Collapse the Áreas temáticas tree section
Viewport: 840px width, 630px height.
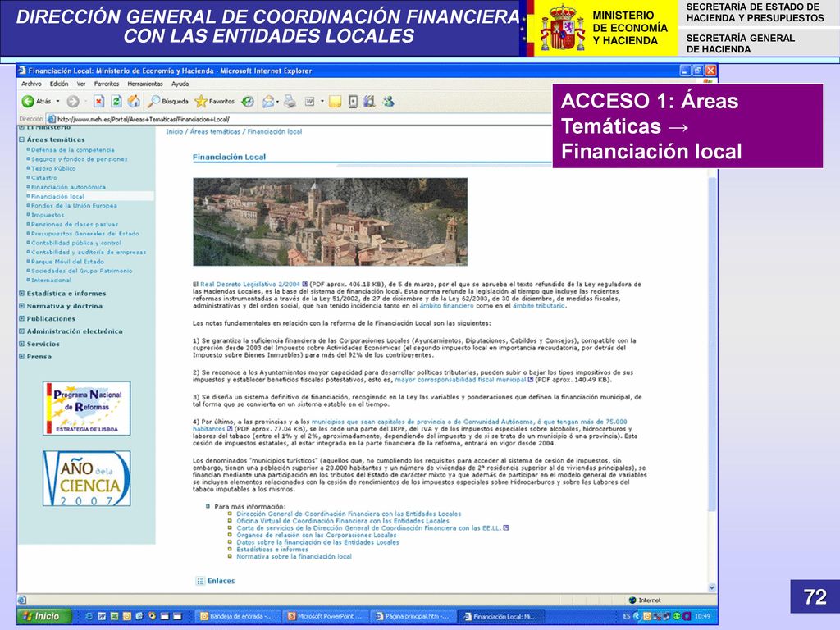point(22,139)
